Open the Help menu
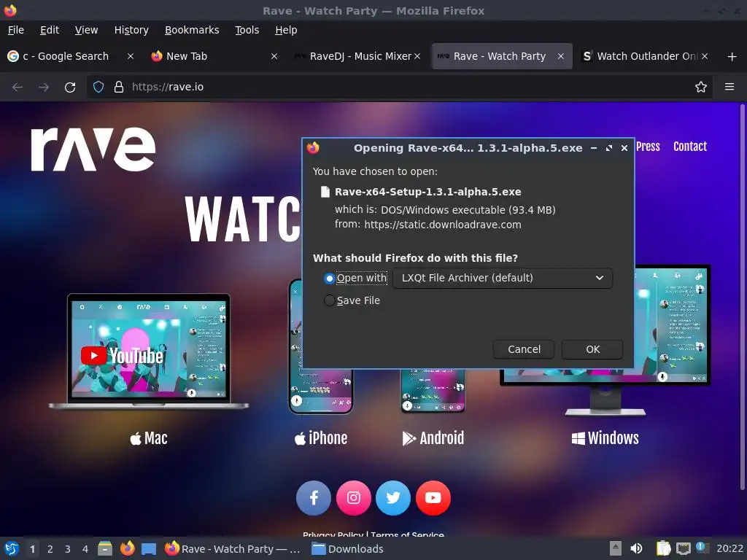Image resolution: width=747 pixels, height=560 pixels. pyautogui.click(x=286, y=30)
